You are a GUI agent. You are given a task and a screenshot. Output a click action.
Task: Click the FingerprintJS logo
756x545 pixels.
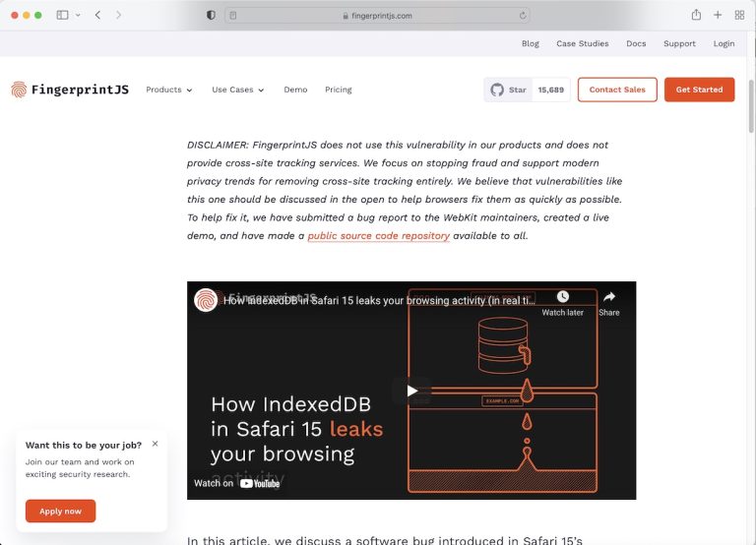click(x=70, y=90)
